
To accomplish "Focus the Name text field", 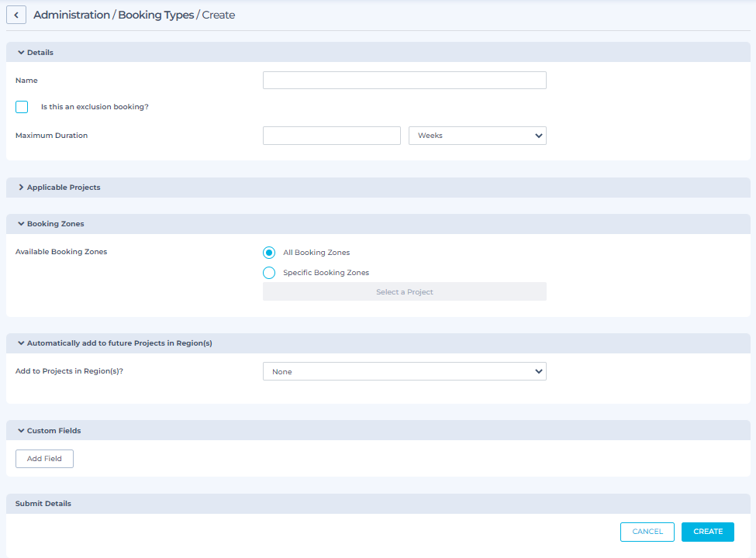I will (x=404, y=81).
